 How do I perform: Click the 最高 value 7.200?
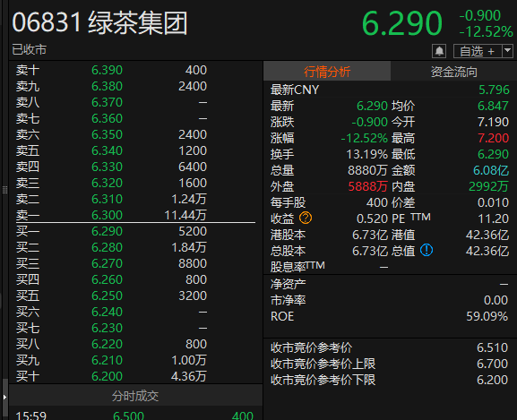pyautogui.click(x=494, y=138)
